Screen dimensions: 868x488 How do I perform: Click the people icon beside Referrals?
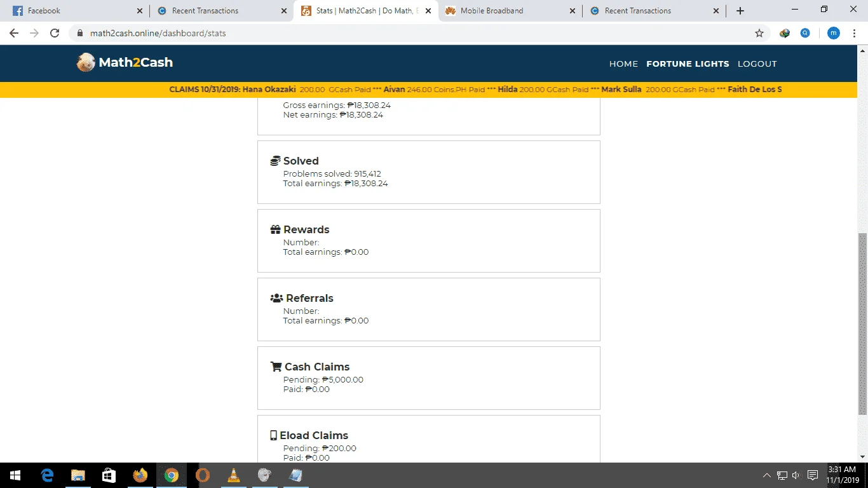pyautogui.click(x=276, y=298)
